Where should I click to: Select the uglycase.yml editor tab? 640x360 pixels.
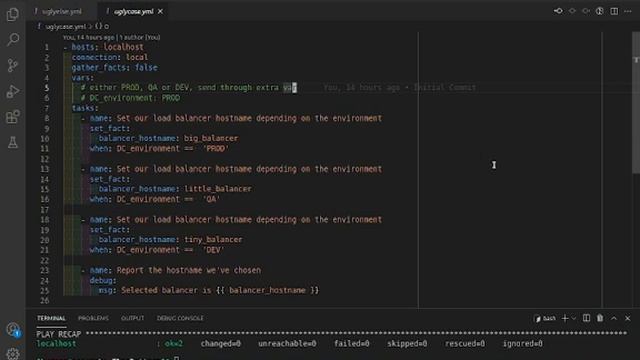coord(133,11)
